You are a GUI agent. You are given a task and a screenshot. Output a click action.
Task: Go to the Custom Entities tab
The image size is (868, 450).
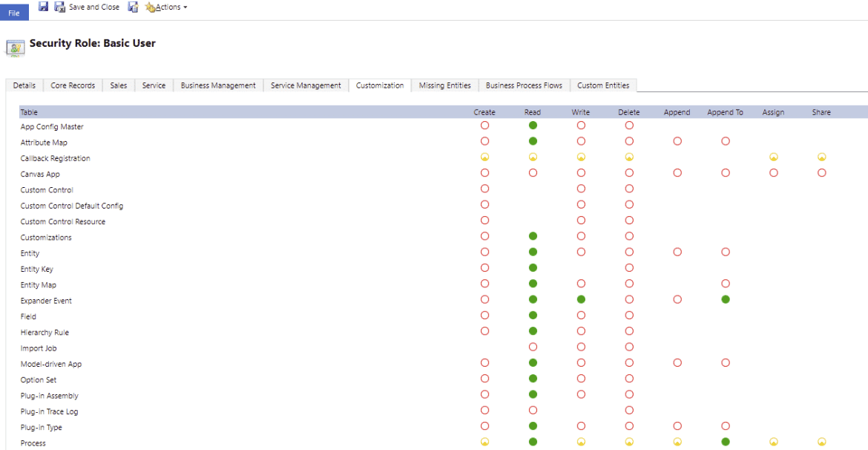pos(603,85)
